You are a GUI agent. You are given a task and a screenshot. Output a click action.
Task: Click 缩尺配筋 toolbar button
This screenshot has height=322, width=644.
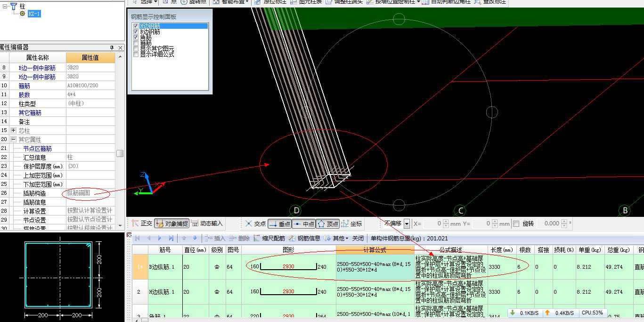(269, 238)
